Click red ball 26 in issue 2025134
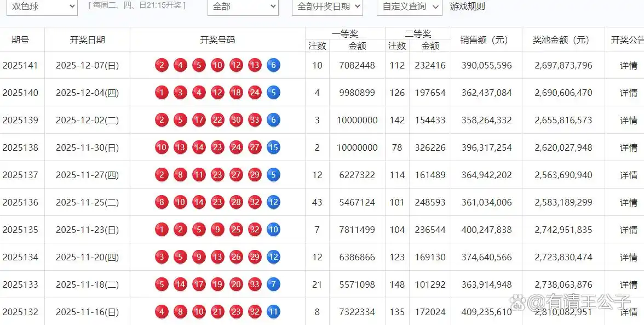The width and height of the screenshot is (644, 325). click(236, 257)
